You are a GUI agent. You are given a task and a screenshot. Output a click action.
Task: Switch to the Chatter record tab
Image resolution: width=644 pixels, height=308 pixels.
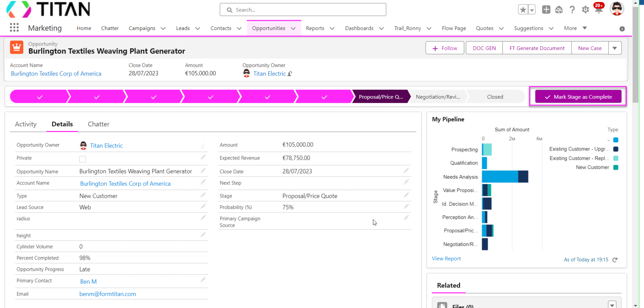tap(99, 124)
